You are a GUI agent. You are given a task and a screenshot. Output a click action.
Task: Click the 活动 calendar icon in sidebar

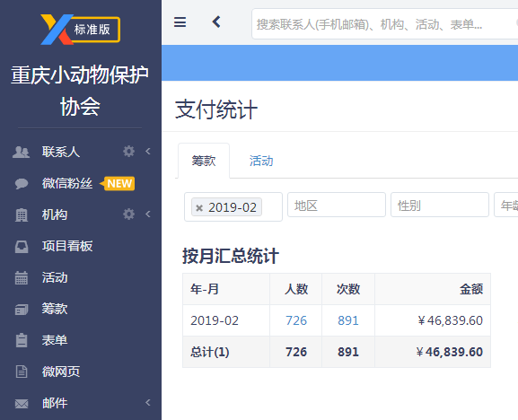point(22,277)
